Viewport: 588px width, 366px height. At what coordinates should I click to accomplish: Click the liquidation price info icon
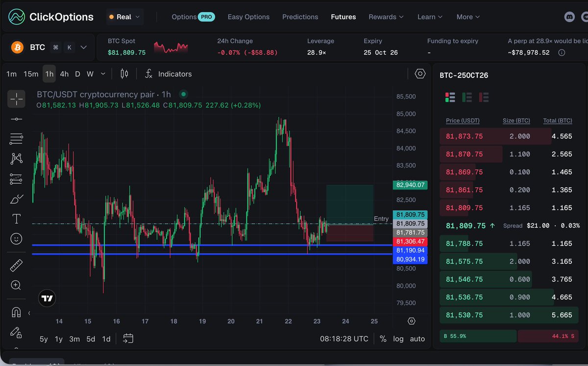[x=562, y=52]
